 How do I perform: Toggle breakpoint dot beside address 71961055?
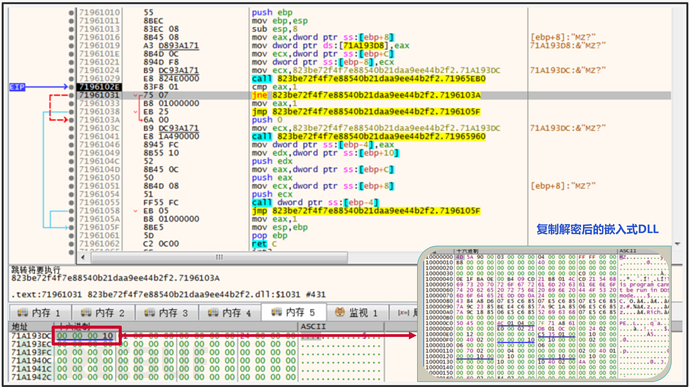pos(71,203)
